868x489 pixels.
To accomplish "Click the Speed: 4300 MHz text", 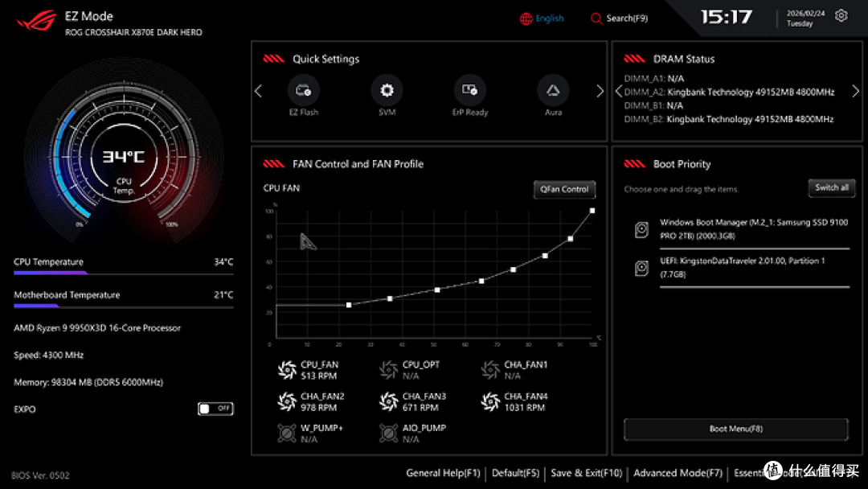I will point(49,355).
